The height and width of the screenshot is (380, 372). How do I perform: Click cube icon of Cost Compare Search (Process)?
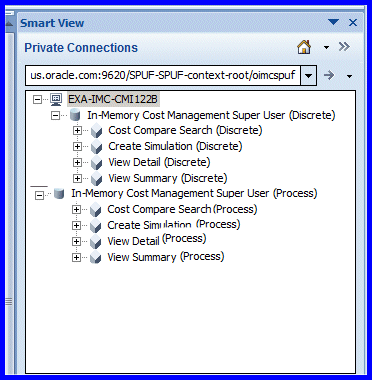tap(96, 210)
